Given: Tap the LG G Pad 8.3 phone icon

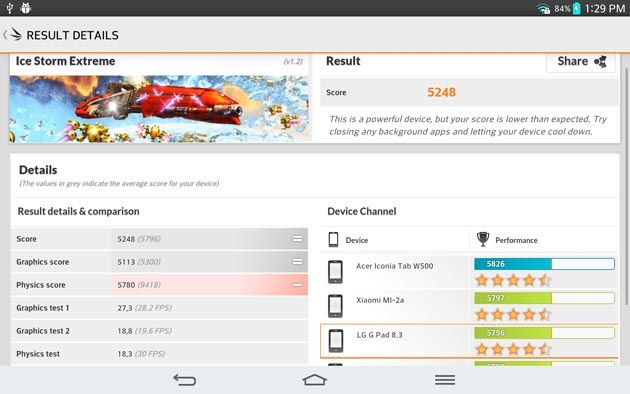Looking at the screenshot, I should coord(335,341).
